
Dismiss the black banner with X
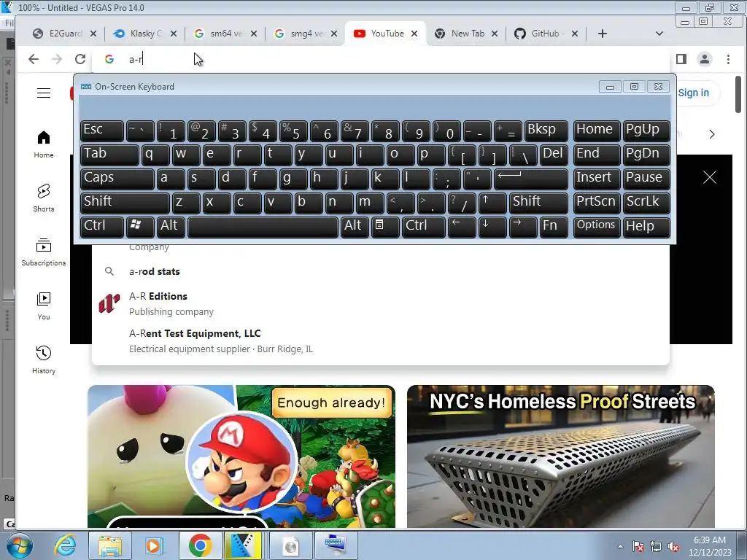coord(709,178)
